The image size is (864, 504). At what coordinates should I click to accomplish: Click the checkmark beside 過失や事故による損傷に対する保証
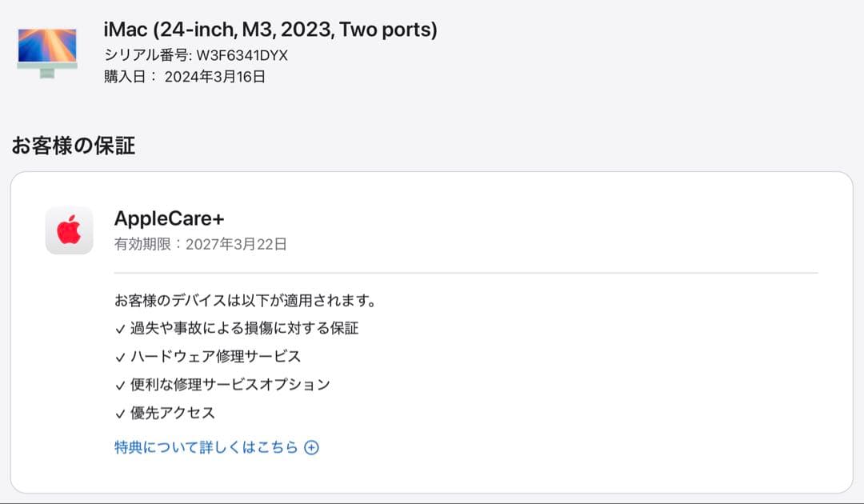(120, 329)
